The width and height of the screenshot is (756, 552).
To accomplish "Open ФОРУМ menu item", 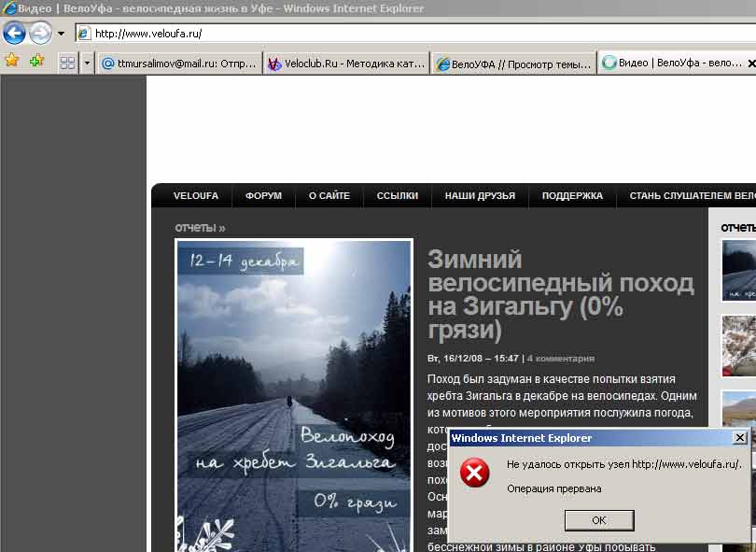I will [264, 196].
